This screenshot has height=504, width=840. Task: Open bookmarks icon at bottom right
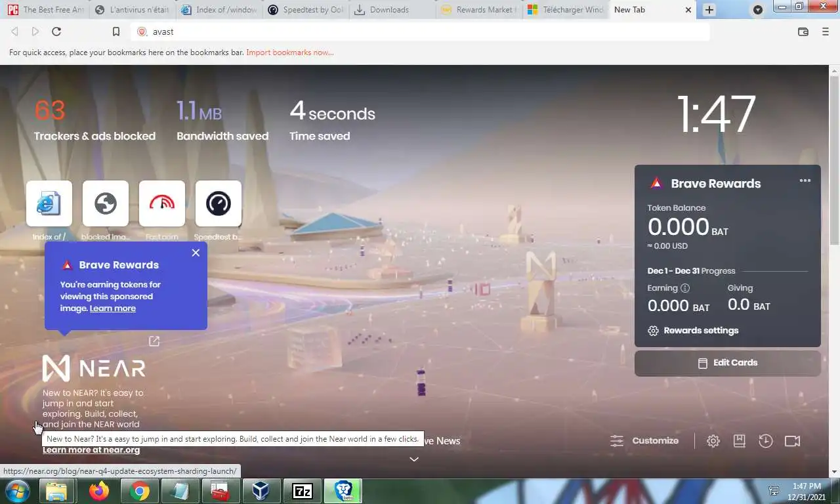click(740, 441)
